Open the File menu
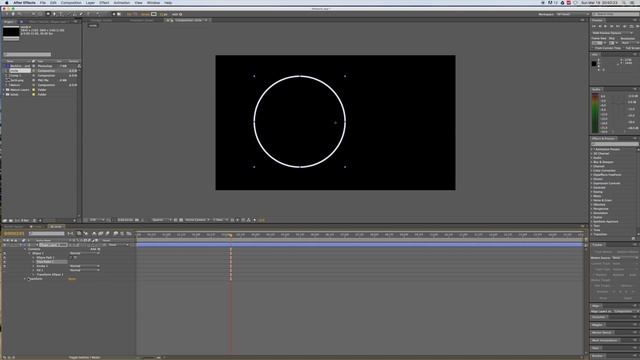Image resolution: width=640 pixels, height=360 pixels. click(x=42, y=2)
